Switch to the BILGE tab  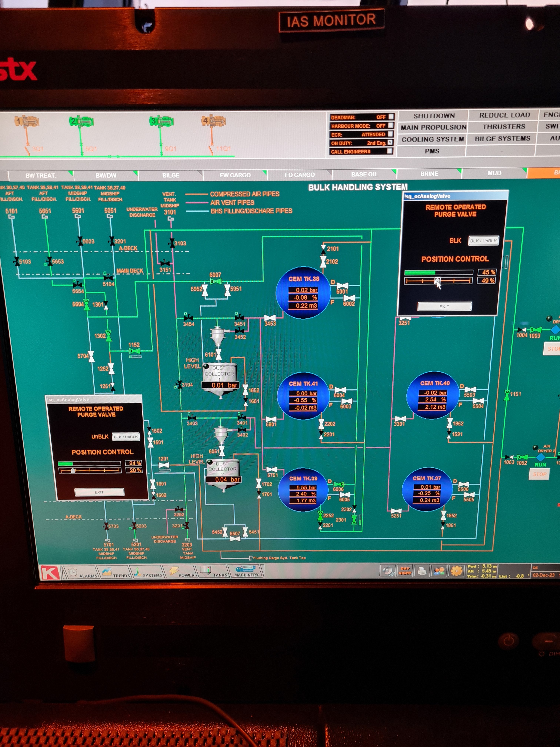pos(171,175)
